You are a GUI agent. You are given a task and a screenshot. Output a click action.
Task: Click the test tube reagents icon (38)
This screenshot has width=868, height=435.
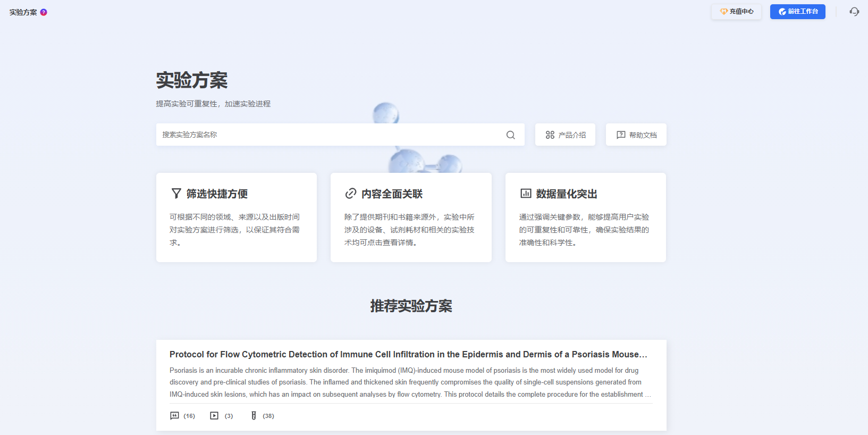(x=254, y=416)
